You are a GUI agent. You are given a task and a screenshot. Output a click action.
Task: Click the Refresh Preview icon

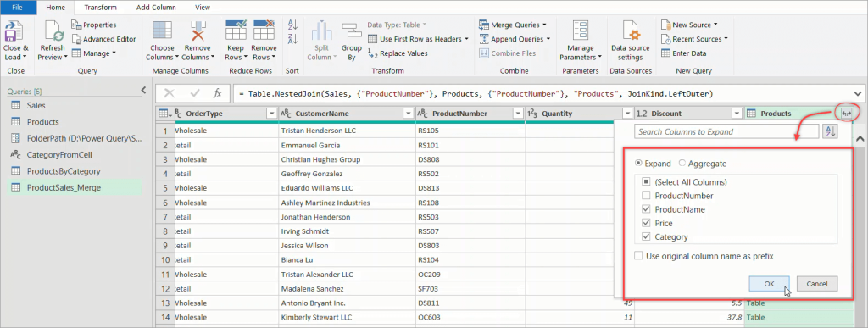54,31
